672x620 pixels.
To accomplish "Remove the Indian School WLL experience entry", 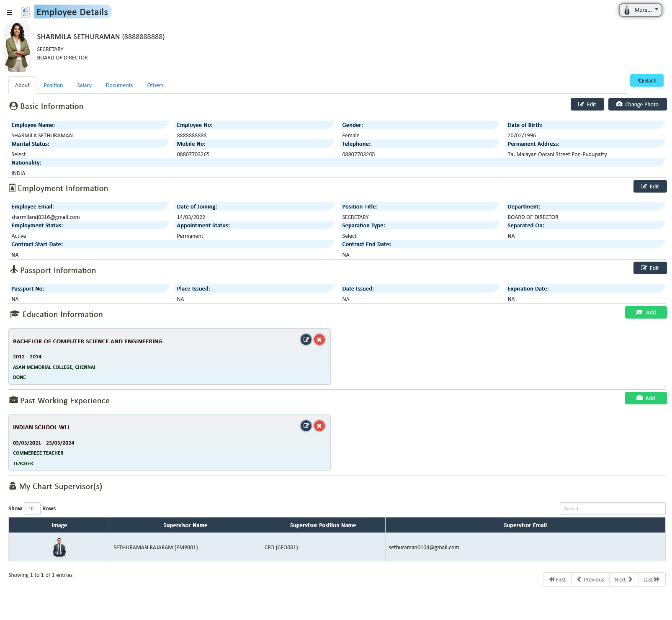I will point(319,426).
